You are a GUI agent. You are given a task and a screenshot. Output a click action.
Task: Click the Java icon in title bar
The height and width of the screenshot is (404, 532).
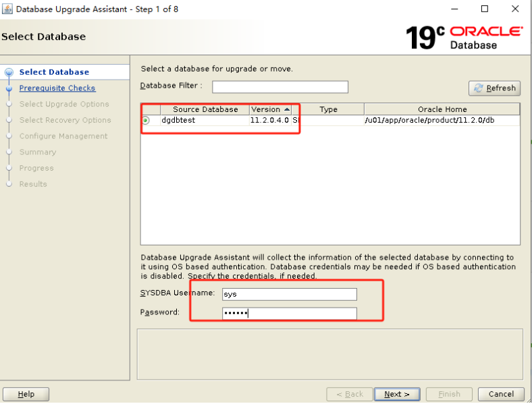pos(7,9)
